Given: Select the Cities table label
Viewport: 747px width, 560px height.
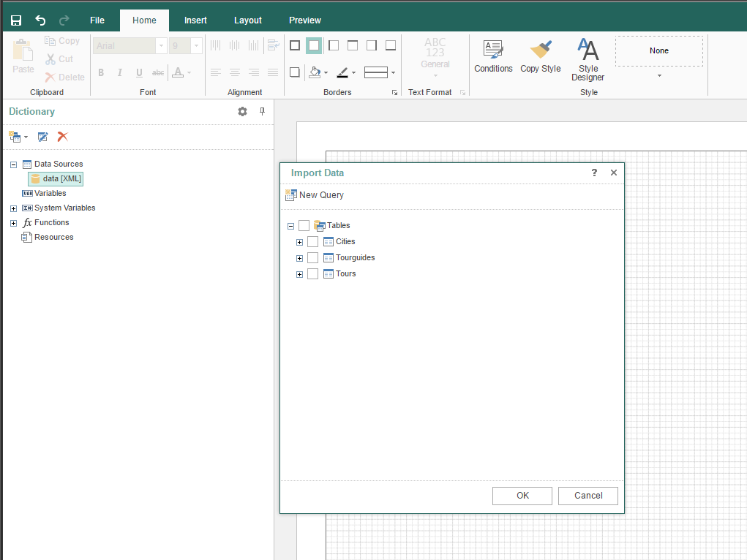Looking at the screenshot, I should (x=345, y=241).
